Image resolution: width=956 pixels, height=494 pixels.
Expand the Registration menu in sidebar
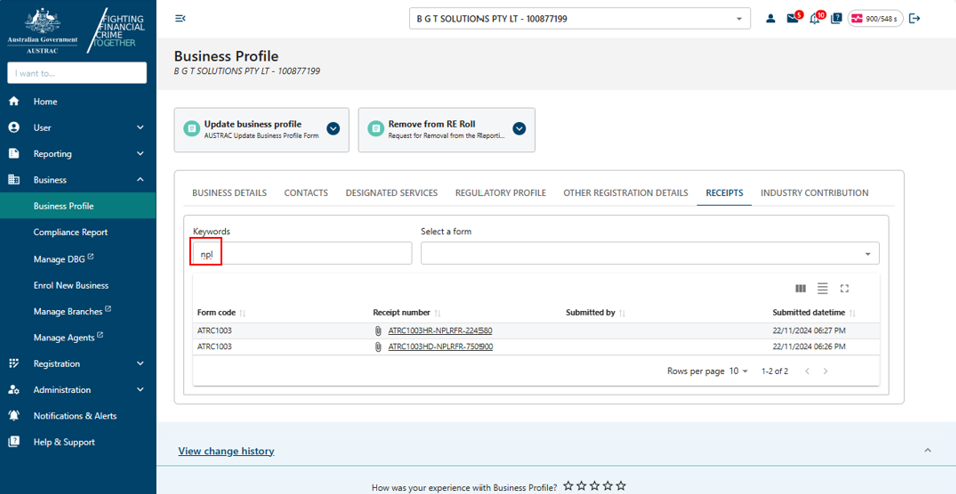[140, 363]
